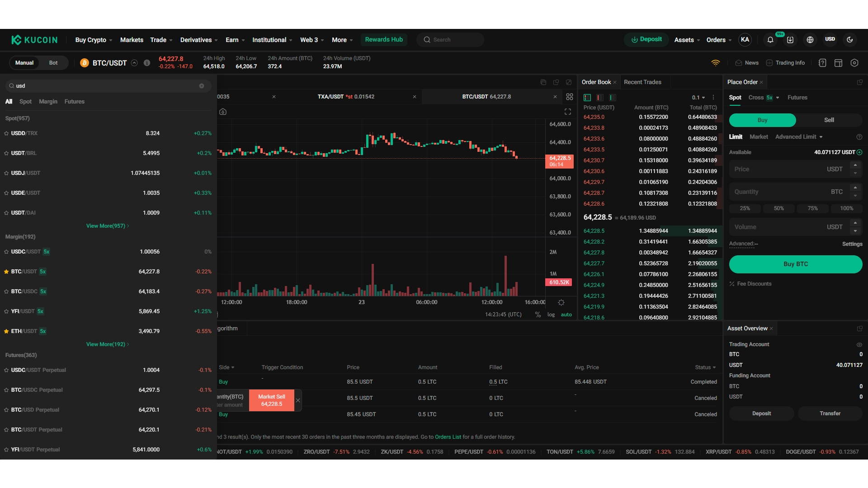Viewport: 868px width, 488px height.
Task: Toggle asset balance visibility eye
Action: coord(859,344)
